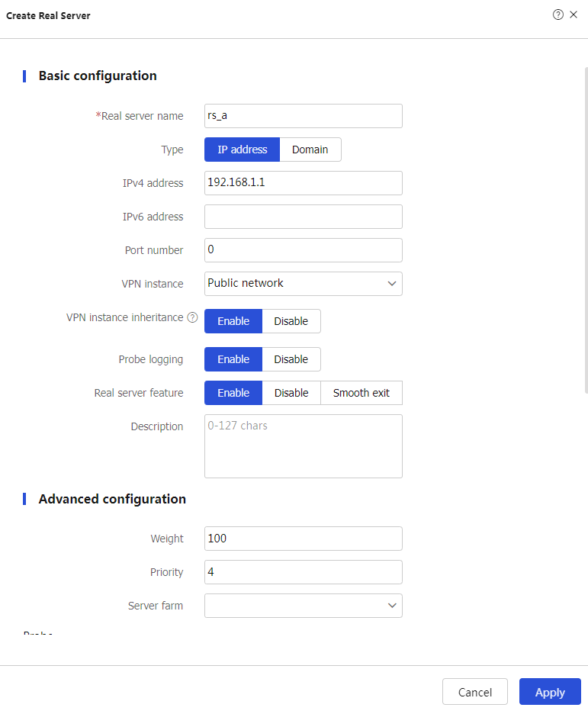
Task: Disable VPN instance inheritance
Action: (291, 321)
